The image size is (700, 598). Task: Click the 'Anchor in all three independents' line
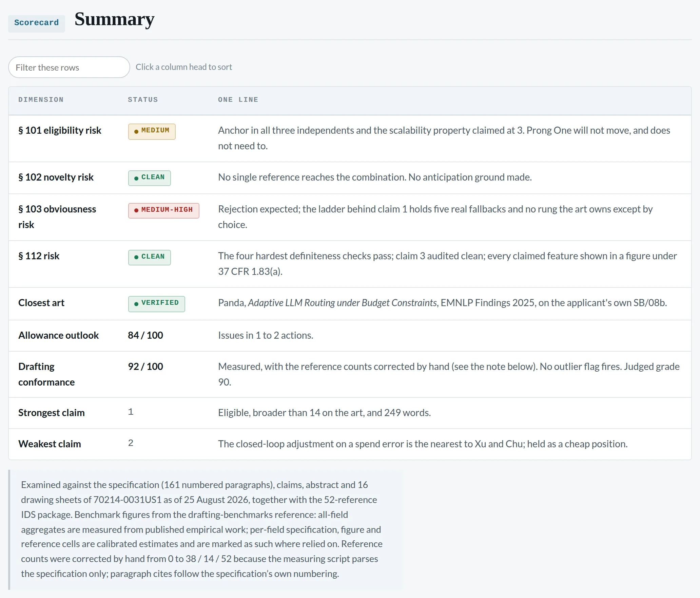pos(444,138)
